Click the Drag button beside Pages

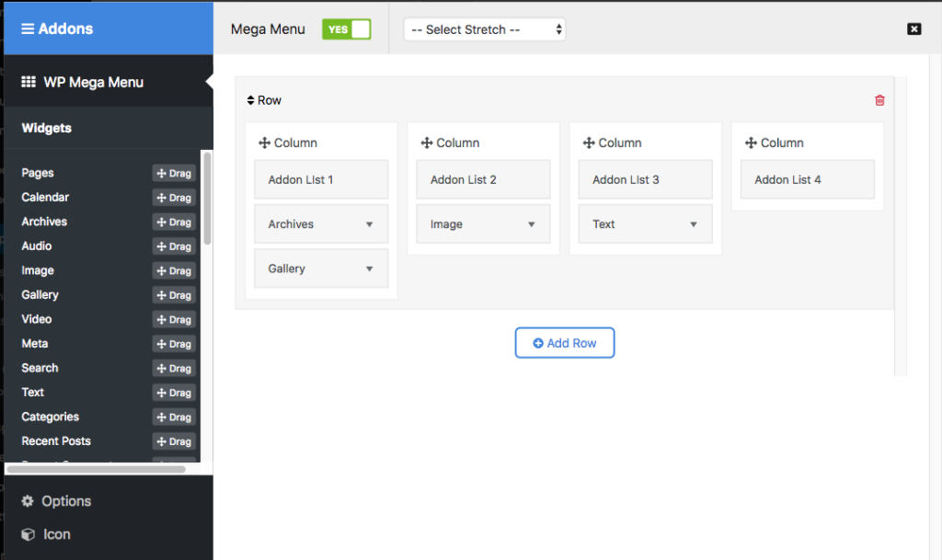coord(173,172)
